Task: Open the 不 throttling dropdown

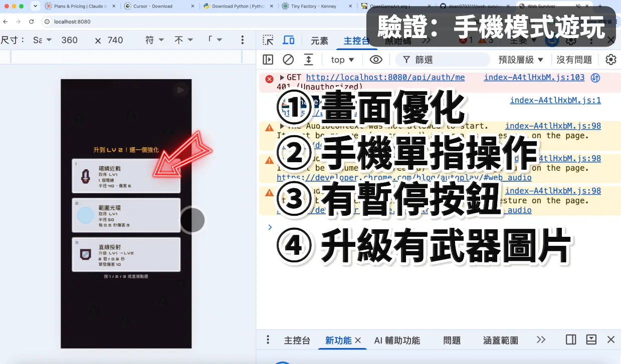Action: [x=184, y=40]
